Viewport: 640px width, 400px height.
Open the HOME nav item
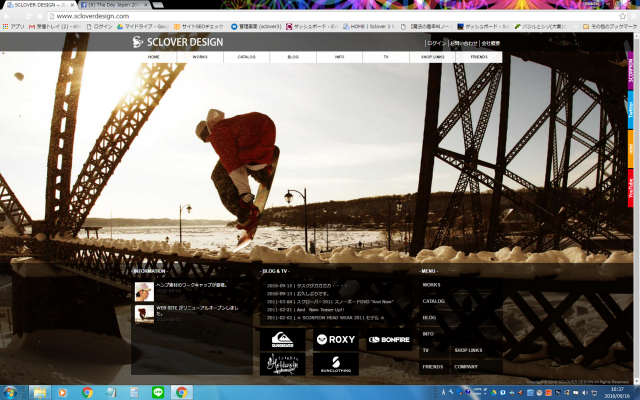[153, 57]
